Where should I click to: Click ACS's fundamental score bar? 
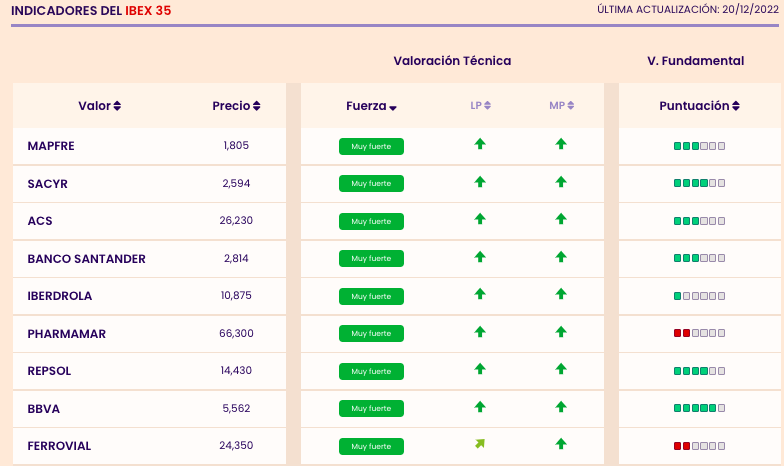point(700,221)
